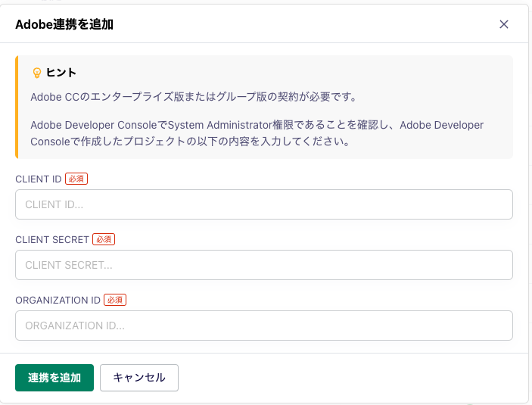The width and height of the screenshot is (532, 405).
Task: Click the 必須 badge beside ORGANIZATION ID
Action: tap(115, 300)
